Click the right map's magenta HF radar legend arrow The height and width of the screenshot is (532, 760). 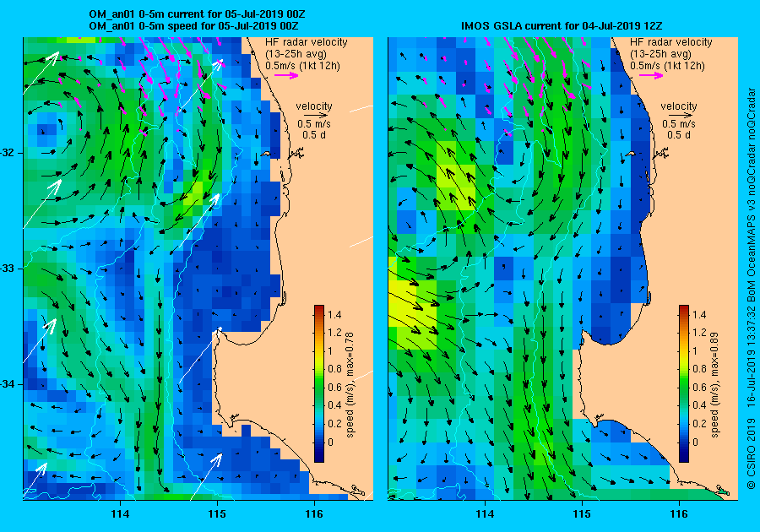[x=651, y=75]
